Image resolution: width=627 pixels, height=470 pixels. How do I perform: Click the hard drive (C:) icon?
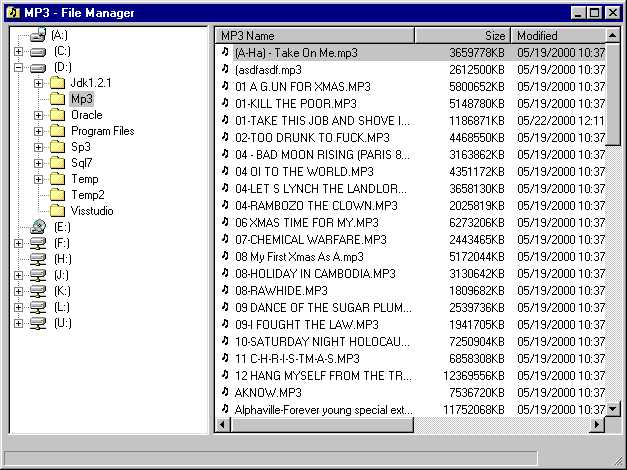pyautogui.click(x=37, y=51)
